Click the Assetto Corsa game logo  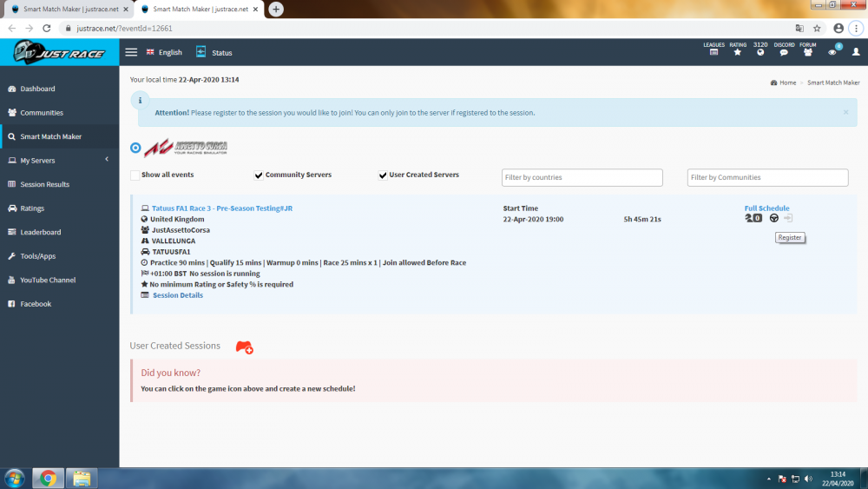(x=186, y=148)
